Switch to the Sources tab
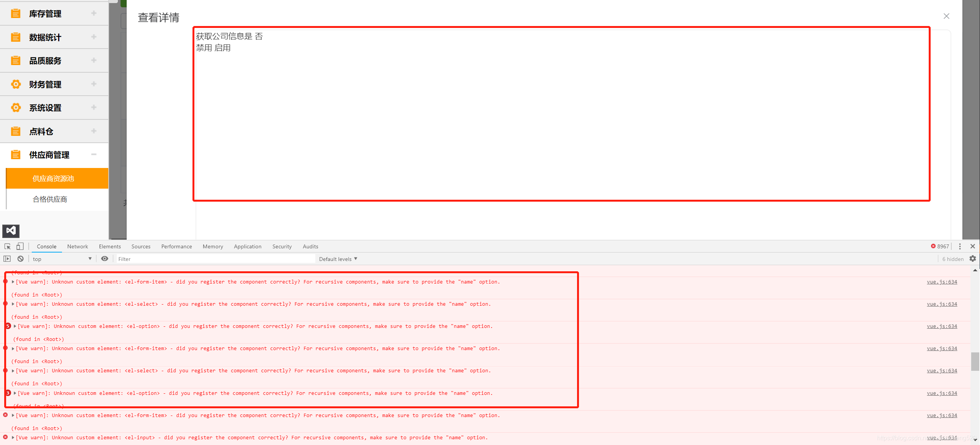The height and width of the screenshot is (445, 980). 141,246
